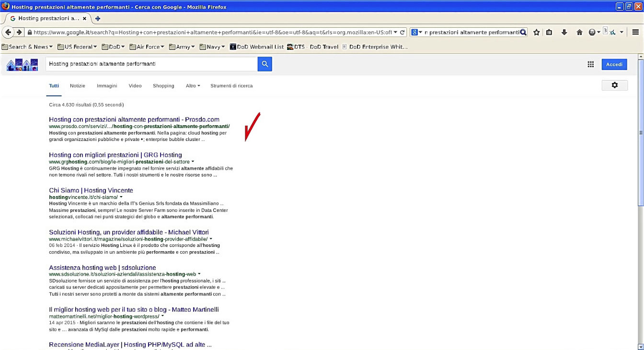Image resolution: width=644 pixels, height=350 pixels.
Task: Expand the Army bookmark folder
Action: pos(182,47)
